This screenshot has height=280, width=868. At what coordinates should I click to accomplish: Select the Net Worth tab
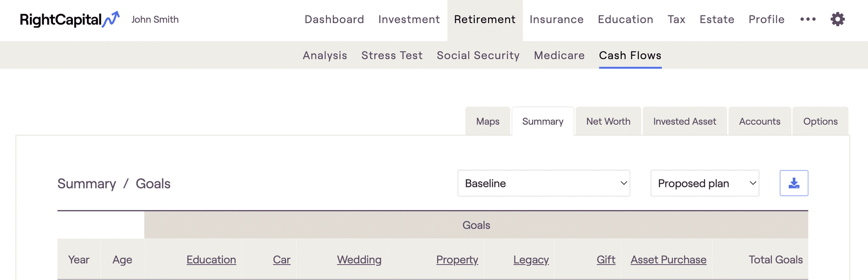coord(608,121)
